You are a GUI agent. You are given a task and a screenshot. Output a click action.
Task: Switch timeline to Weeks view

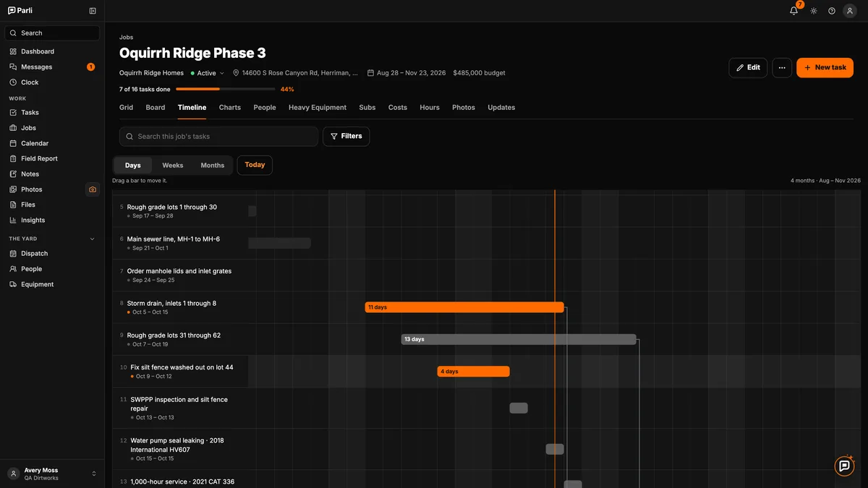pos(173,166)
